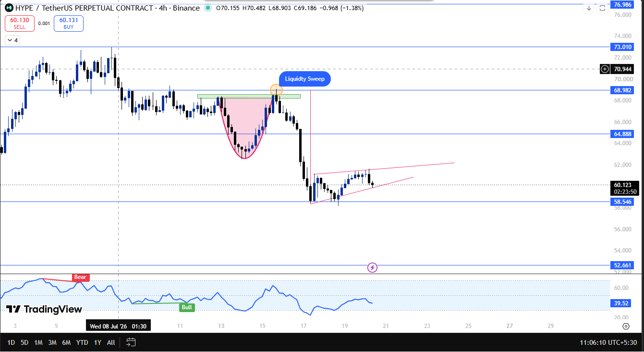Click the purple lightning bolt icon
The image size is (644, 352).
372,267
